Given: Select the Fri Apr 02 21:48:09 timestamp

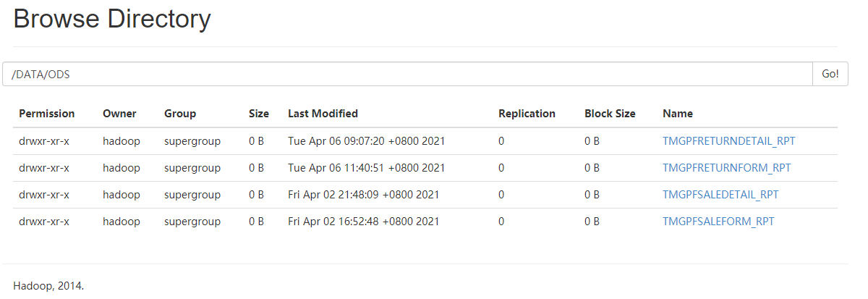Looking at the screenshot, I should 363,195.
